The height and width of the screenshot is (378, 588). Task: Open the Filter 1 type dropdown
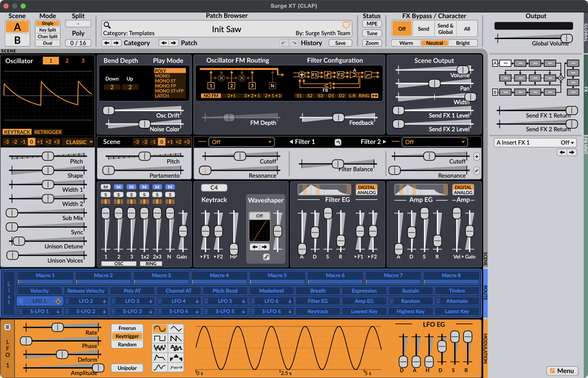[241, 142]
